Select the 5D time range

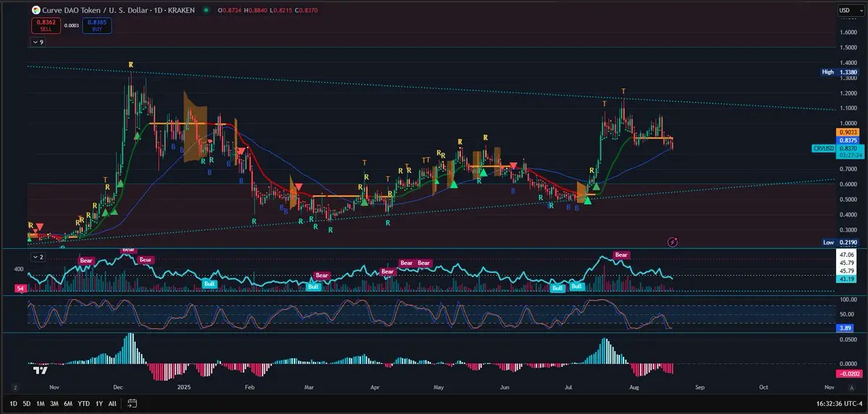(26, 402)
